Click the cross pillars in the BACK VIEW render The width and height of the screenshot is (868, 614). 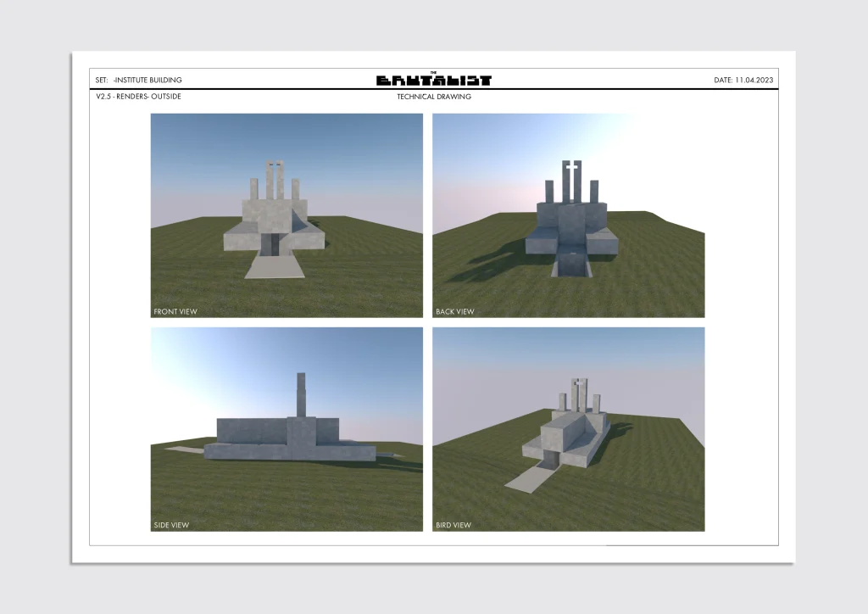pos(573,174)
